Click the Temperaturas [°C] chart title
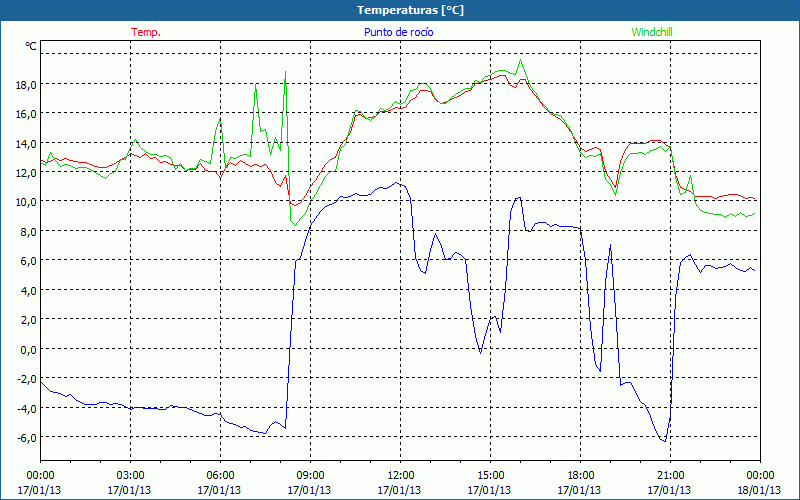Screen dimensions: 800x500 tap(410, 10)
